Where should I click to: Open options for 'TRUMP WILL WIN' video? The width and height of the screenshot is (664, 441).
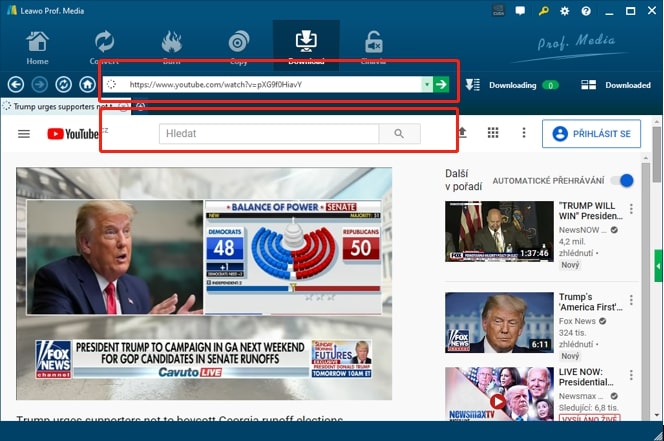(x=631, y=208)
